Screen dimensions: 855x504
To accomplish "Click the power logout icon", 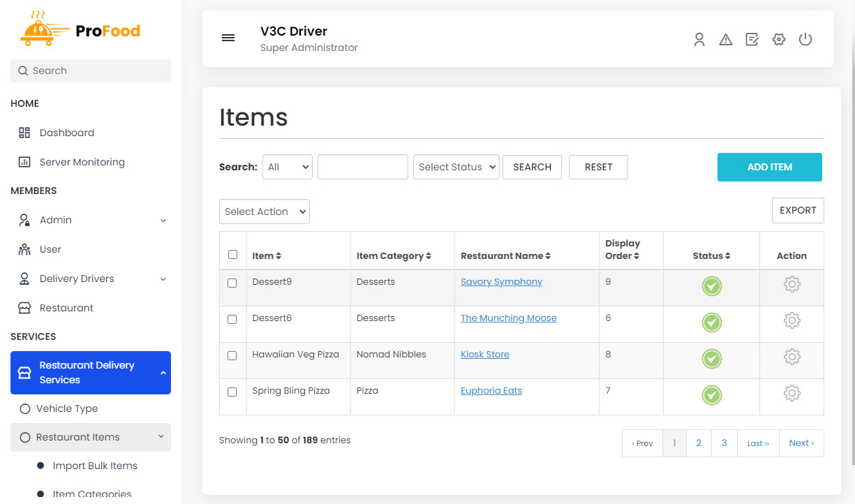I will (805, 40).
